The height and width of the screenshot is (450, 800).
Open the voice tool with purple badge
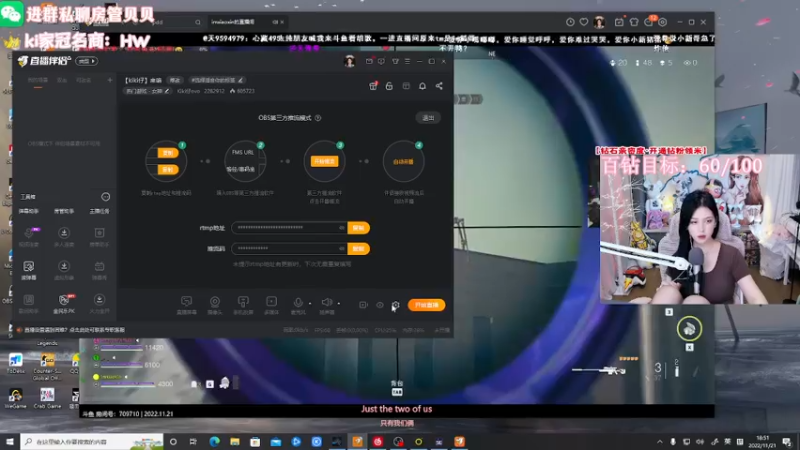tap(29, 237)
